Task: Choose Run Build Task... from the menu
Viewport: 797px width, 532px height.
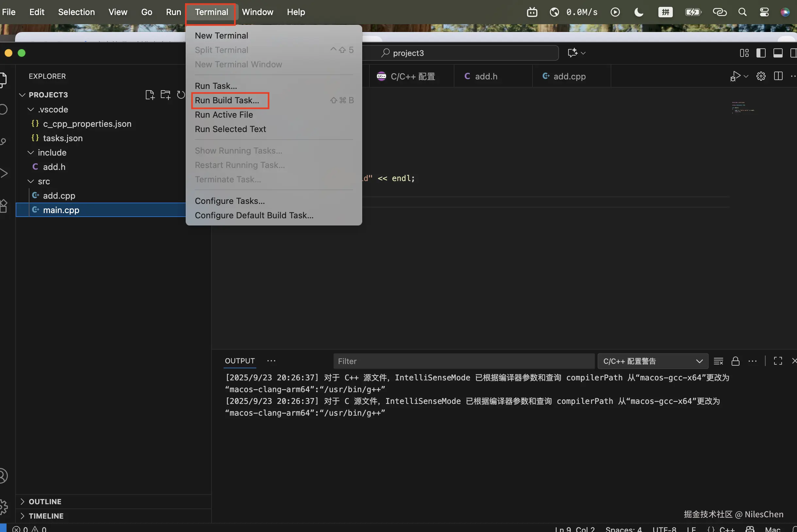Action: (227, 100)
